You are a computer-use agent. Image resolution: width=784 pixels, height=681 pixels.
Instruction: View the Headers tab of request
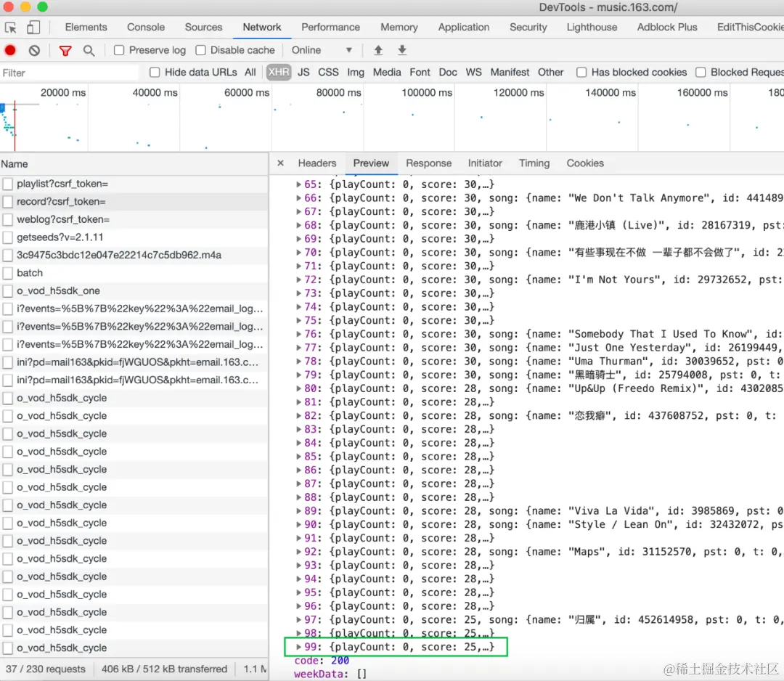[x=317, y=163]
